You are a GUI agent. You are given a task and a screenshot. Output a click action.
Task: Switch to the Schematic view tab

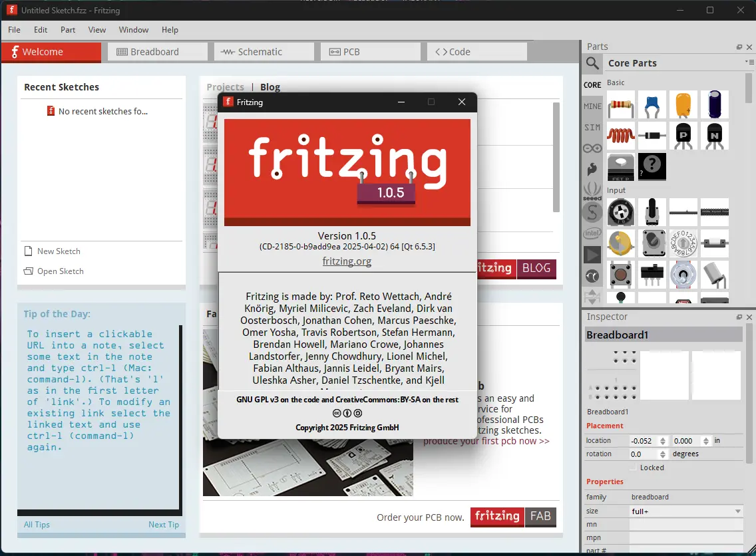tap(264, 52)
